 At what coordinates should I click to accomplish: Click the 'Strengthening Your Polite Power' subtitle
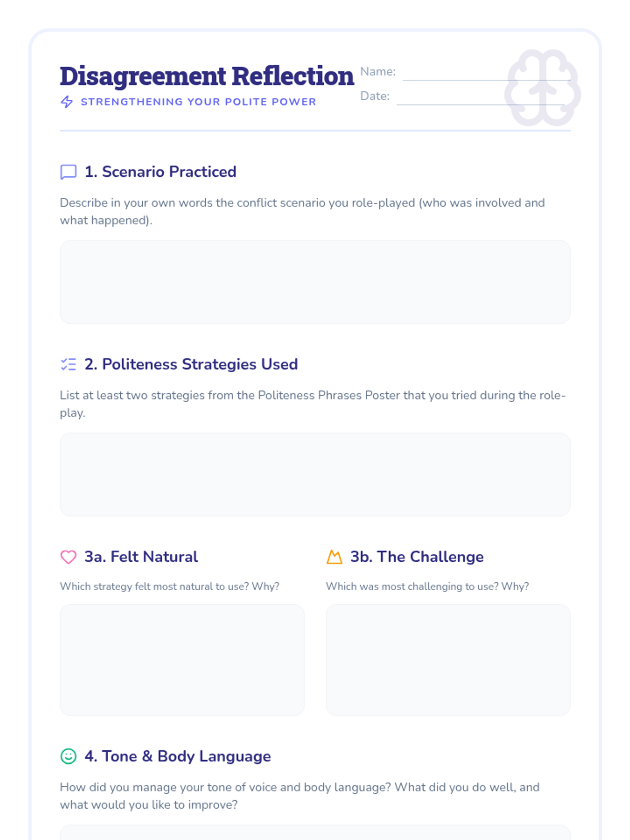click(x=198, y=102)
